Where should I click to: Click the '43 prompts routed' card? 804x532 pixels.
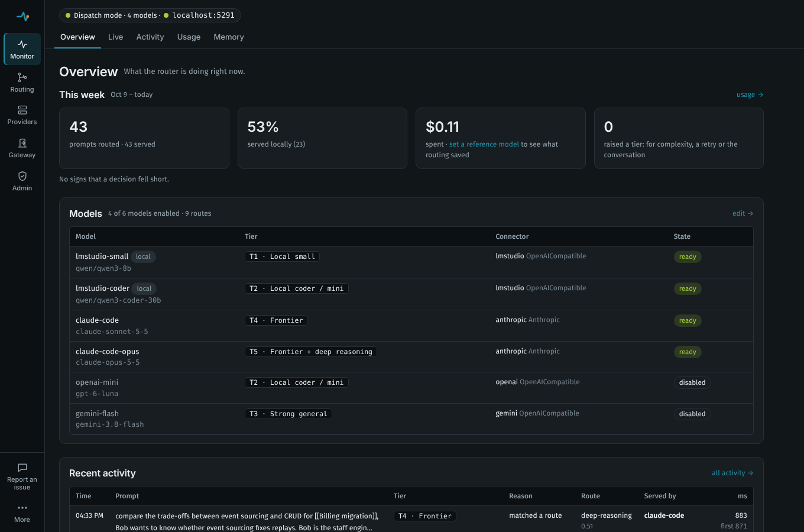pyautogui.click(x=144, y=138)
